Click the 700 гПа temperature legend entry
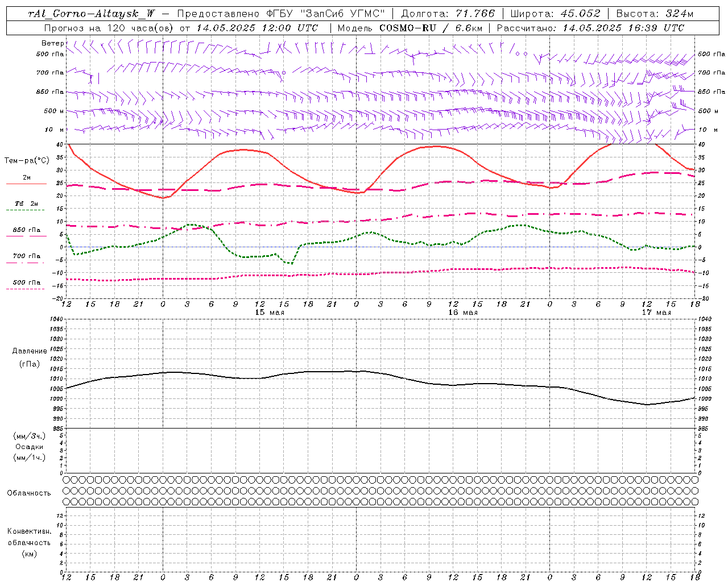 point(26,256)
